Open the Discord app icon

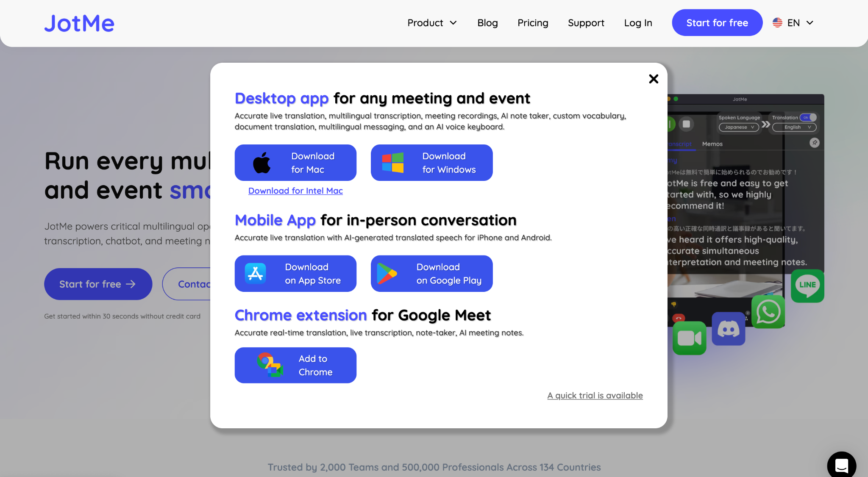click(729, 329)
